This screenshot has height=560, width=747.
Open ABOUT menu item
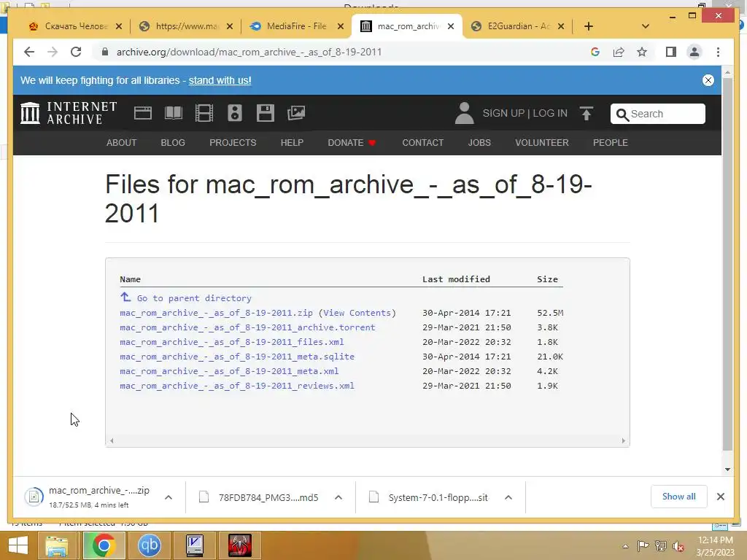click(x=121, y=142)
